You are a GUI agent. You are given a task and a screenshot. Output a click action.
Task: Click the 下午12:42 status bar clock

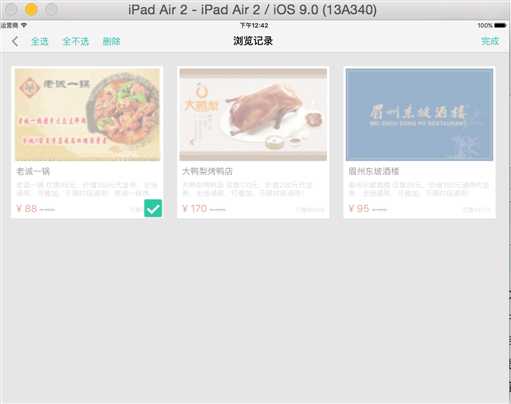coord(254,25)
